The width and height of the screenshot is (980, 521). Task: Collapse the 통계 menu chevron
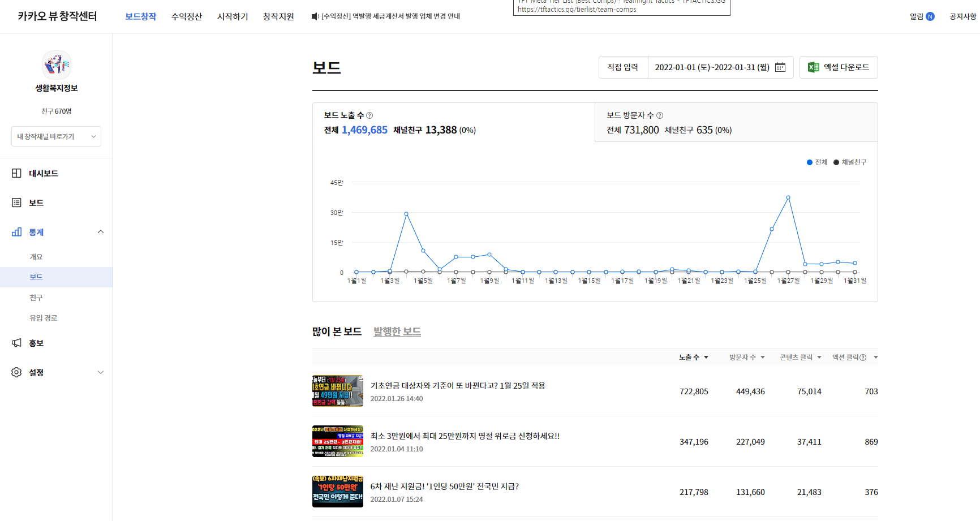click(101, 232)
